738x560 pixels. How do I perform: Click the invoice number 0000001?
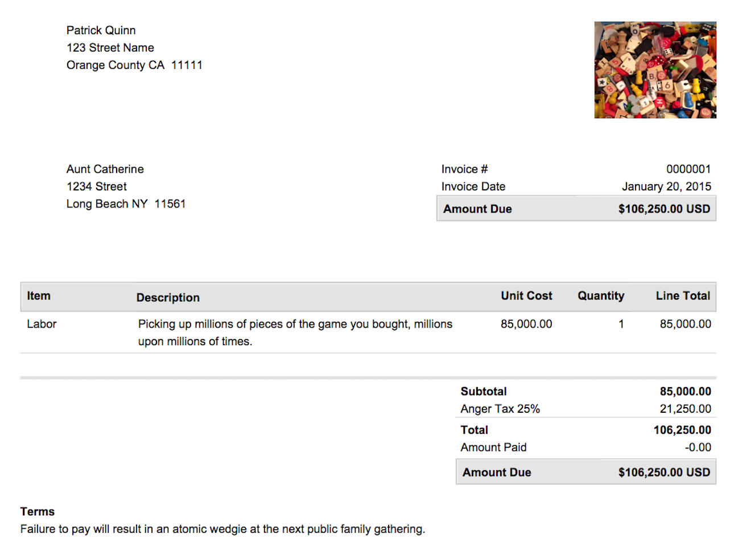click(x=688, y=169)
